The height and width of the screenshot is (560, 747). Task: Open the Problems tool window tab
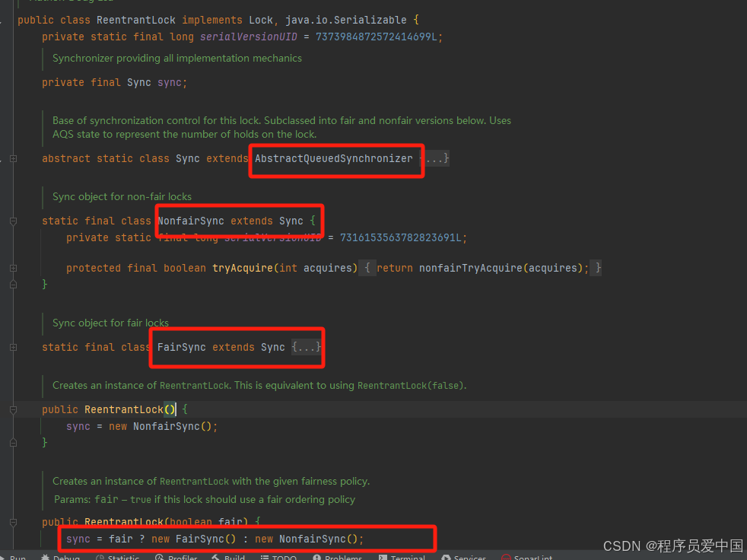[x=337, y=557]
